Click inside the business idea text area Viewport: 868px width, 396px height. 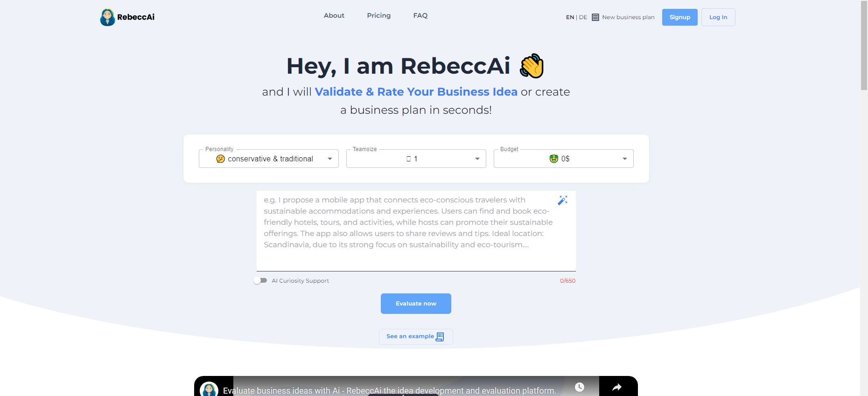click(x=416, y=231)
